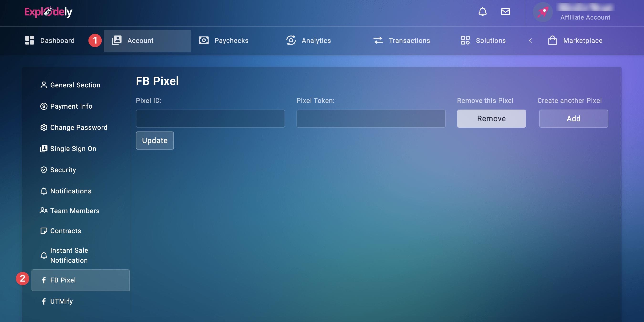Click inside the Pixel Token field
Screen dimensions: 644x322
[x=371, y=119]
